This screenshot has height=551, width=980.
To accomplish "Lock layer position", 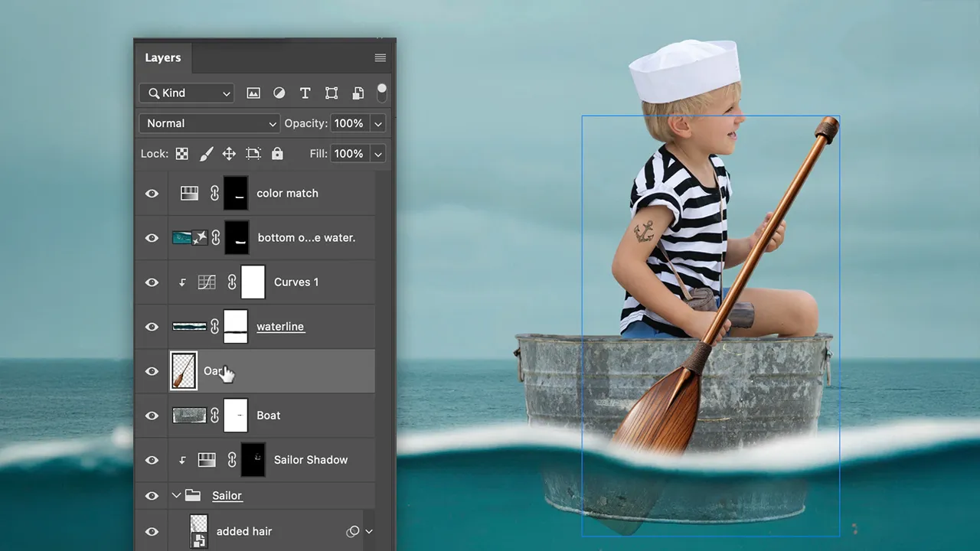I will click(x=229, y=154).
